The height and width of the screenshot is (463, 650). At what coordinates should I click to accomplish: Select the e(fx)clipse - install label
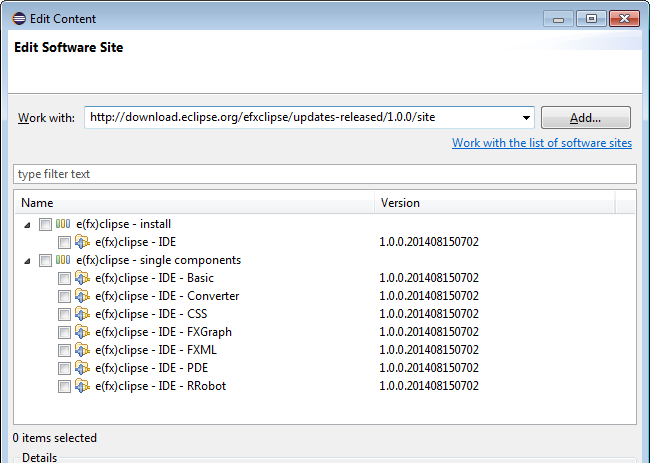coord(124,224)
